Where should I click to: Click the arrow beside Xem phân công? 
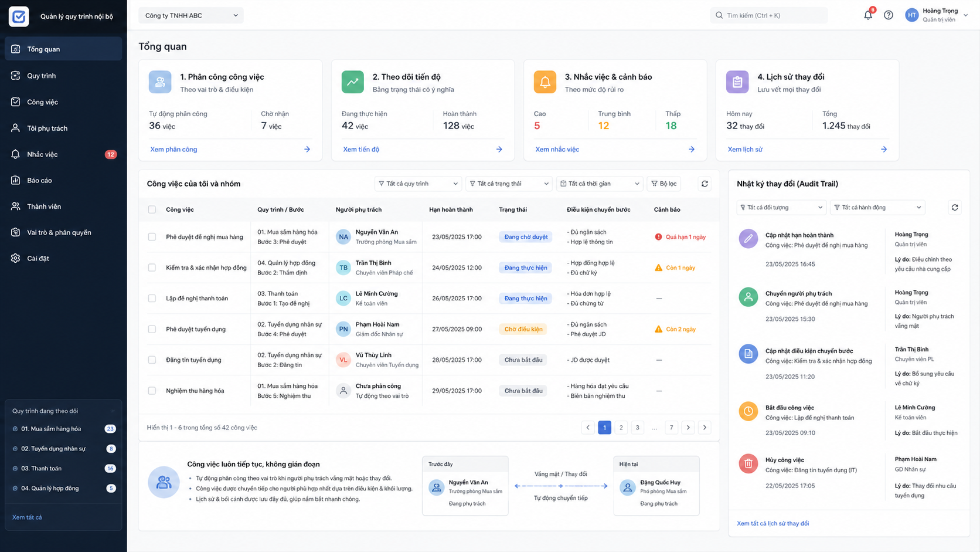[307, 150]
